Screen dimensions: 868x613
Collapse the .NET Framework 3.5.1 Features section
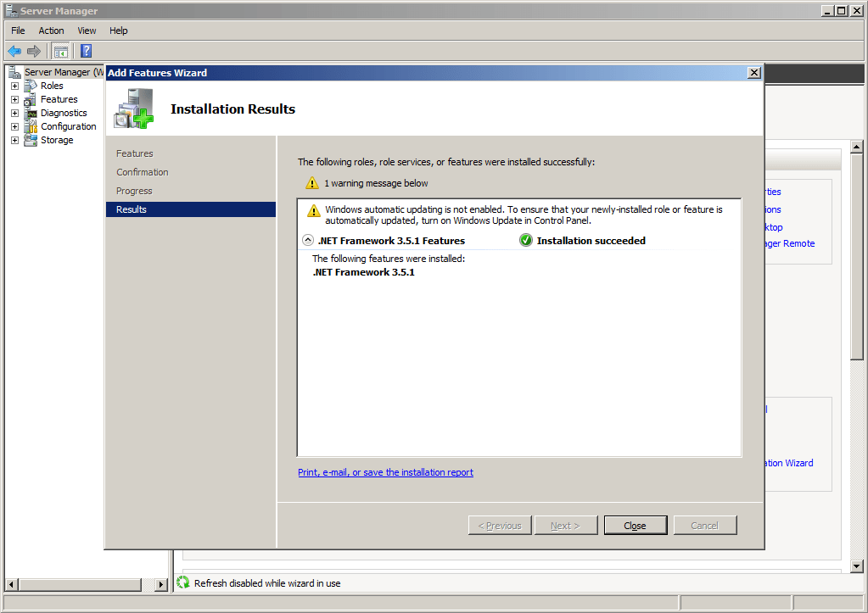(x=309, y=241)
